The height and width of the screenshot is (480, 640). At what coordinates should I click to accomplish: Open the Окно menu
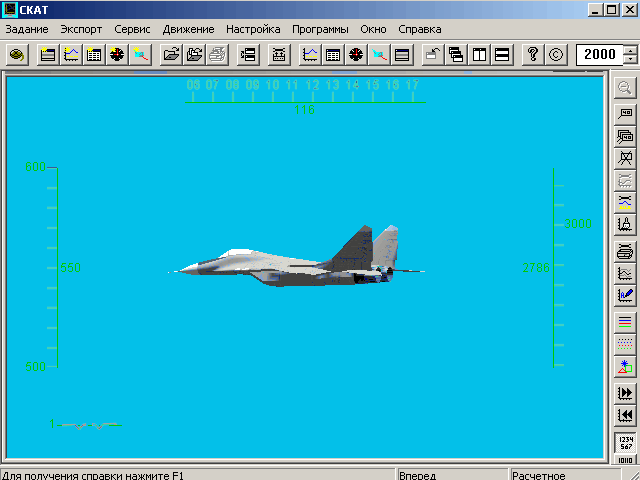point(373,29)
